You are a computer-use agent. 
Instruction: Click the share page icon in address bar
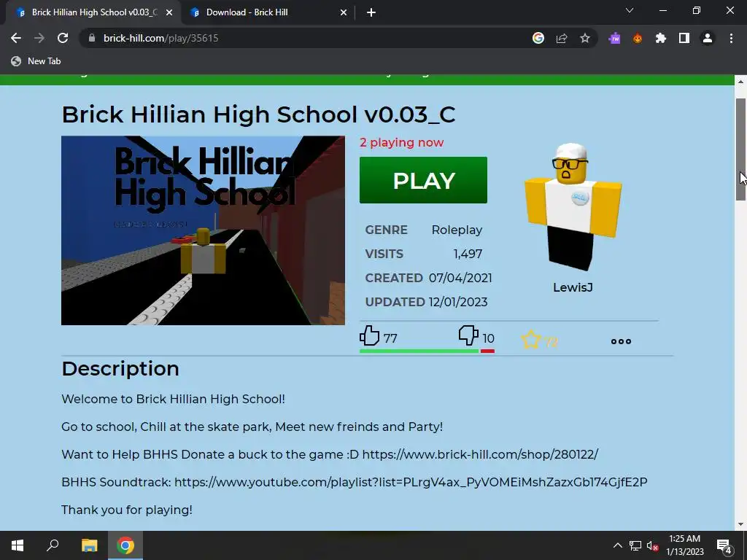tap(562, 38)
